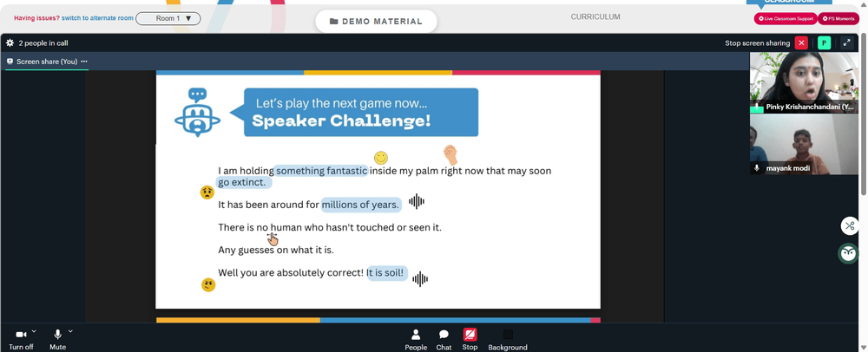The image size is (868, 352).
Task: Click the thinking face emoji
Action: [x=208, y=285]
